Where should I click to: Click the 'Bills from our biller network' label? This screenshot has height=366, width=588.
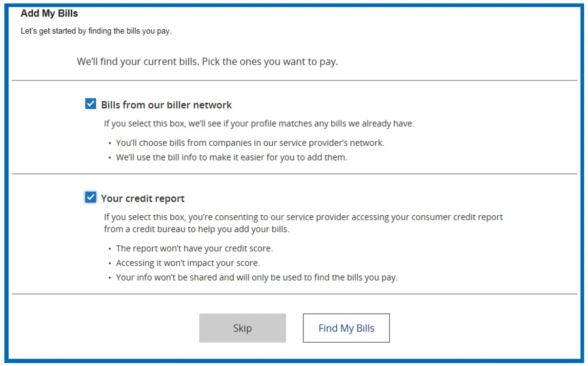click(x=166, y=105)
